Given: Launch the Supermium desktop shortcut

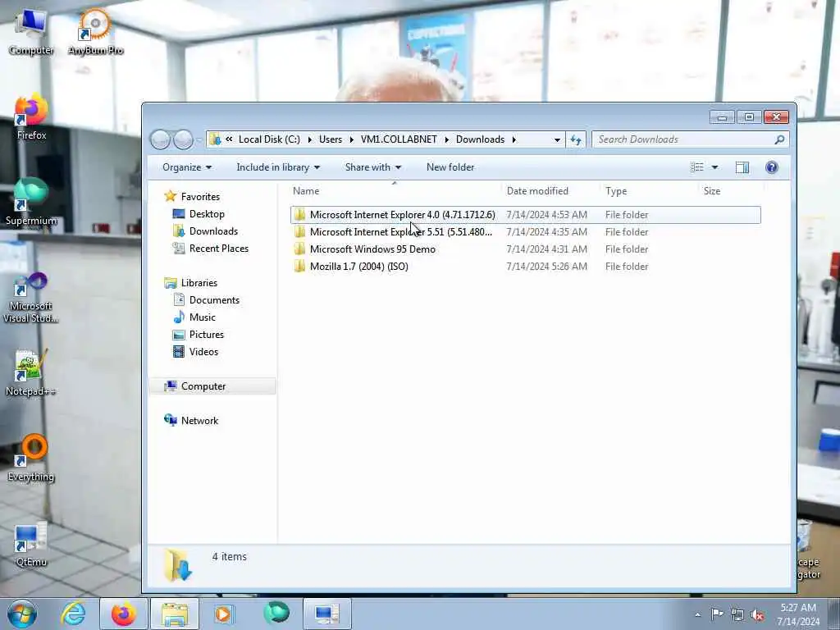Looking at the screenshot, I should point(31,203).
